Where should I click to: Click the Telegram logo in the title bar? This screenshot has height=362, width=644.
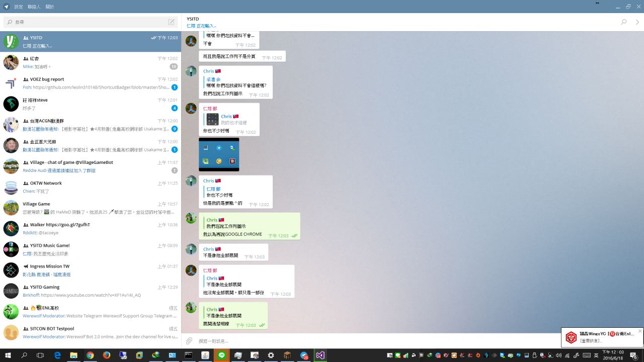point(6,7)
